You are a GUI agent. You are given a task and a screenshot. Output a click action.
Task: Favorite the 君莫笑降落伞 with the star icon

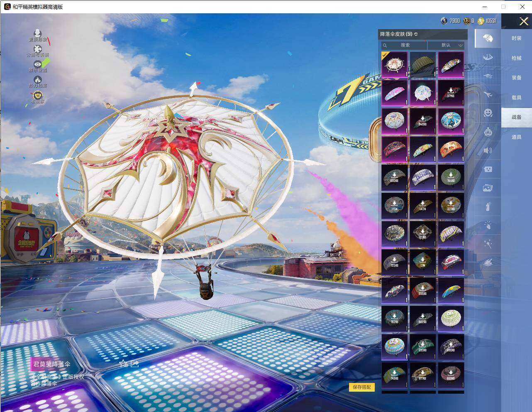click(123, 364)
